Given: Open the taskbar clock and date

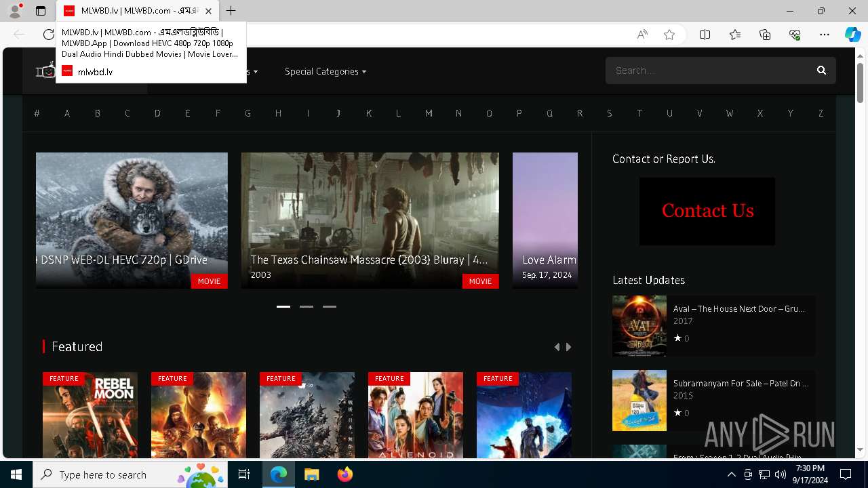Looking at the screenshot, I should point(810,474).
